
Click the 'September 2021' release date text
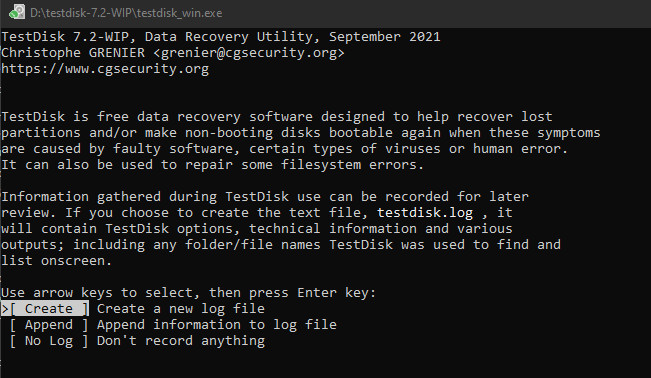(384, 37)
